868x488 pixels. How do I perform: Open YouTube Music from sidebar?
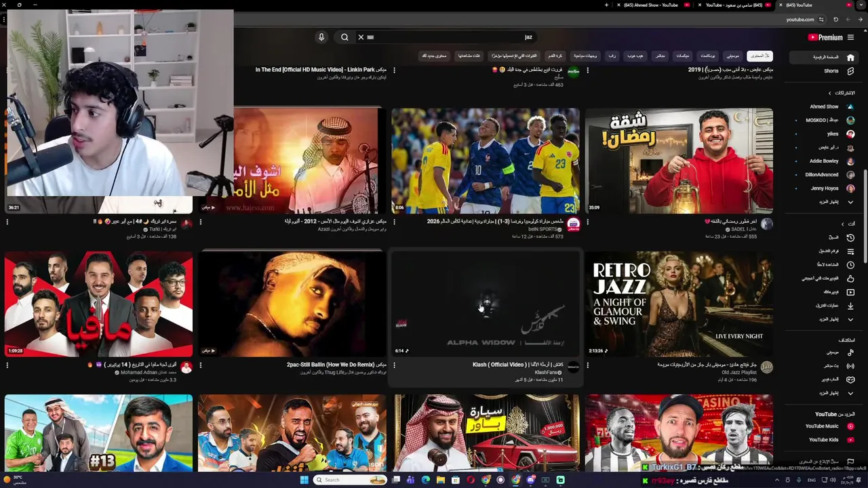pyautogui.click(x=829, y=426)
